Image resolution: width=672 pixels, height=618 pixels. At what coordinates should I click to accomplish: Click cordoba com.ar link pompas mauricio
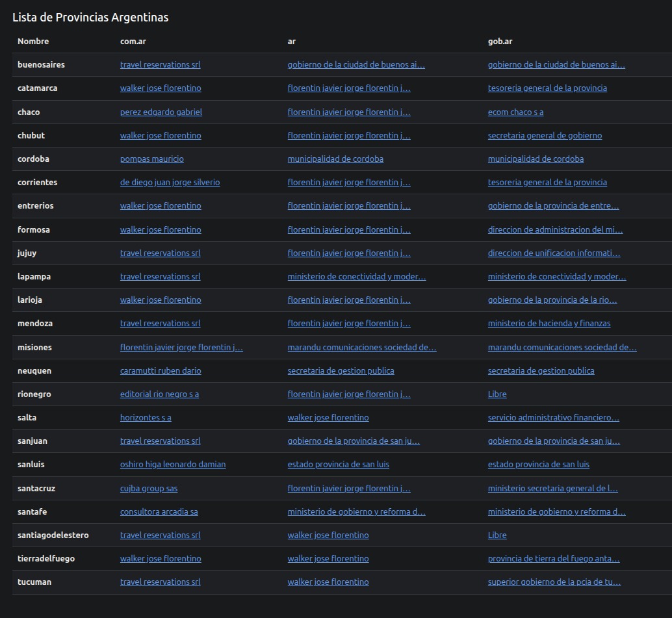click(x=151, y=159)
